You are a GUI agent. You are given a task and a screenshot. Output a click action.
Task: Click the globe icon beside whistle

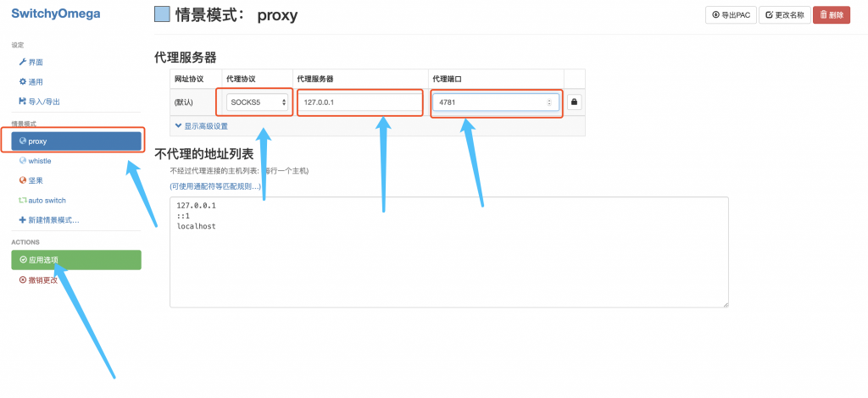click(x=23, y=161)
